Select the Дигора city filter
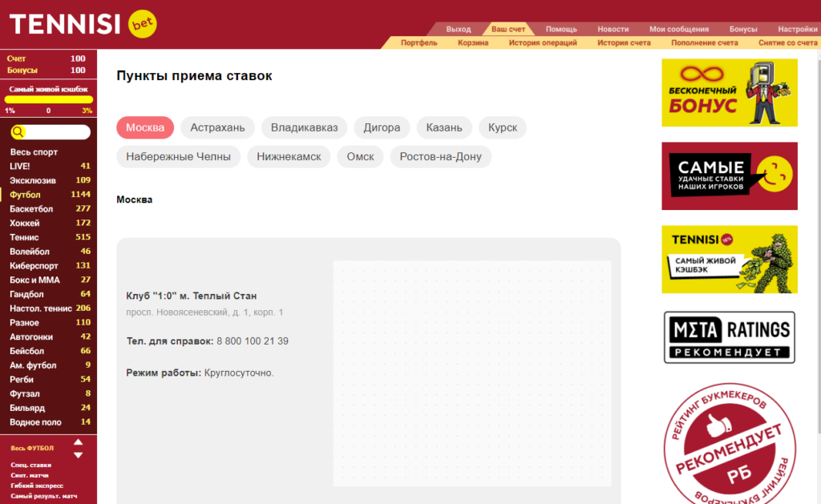The height and width of the screenshot is (504, 821). click(x=382, y=127)
